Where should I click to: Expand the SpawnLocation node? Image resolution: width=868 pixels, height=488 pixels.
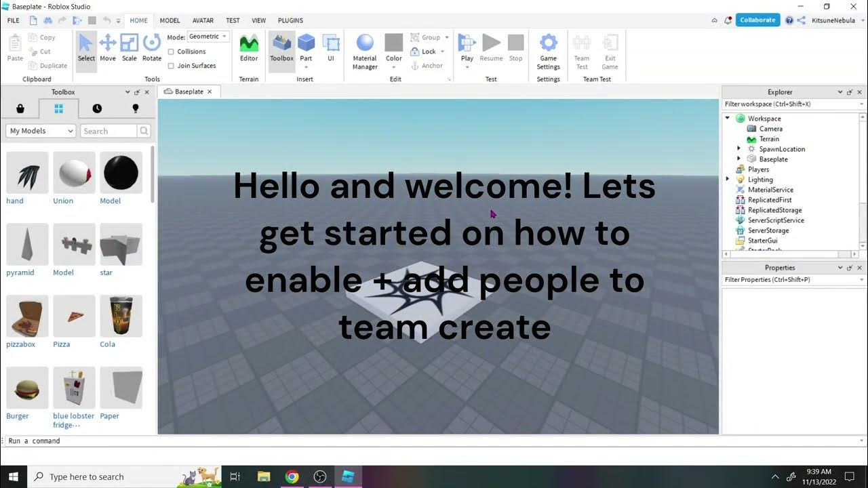pyautogui.click(x=738, y=148)
